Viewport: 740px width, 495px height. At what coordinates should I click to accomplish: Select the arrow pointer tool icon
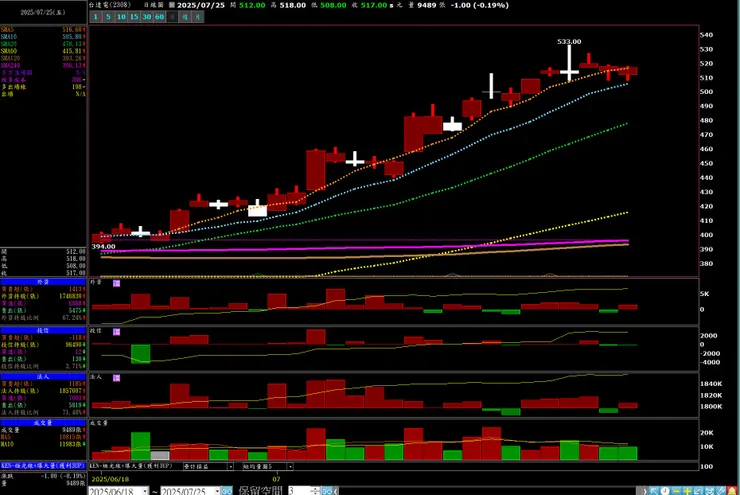654,491
